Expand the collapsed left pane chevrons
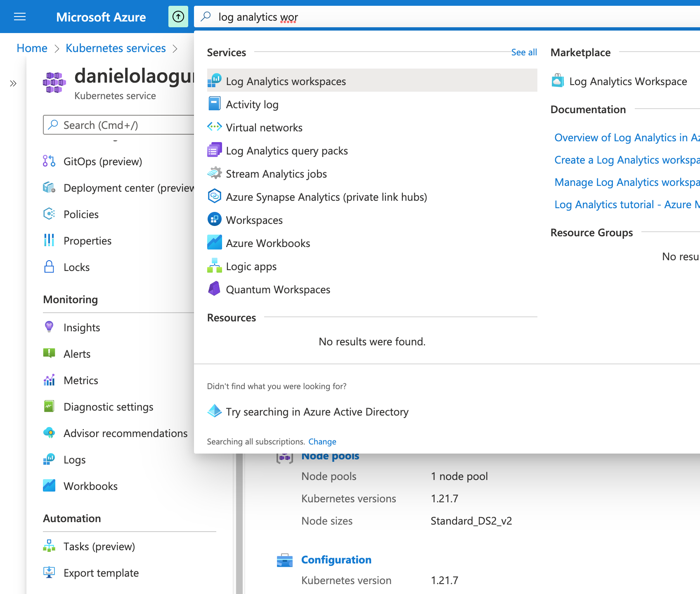 coord(13,83)
